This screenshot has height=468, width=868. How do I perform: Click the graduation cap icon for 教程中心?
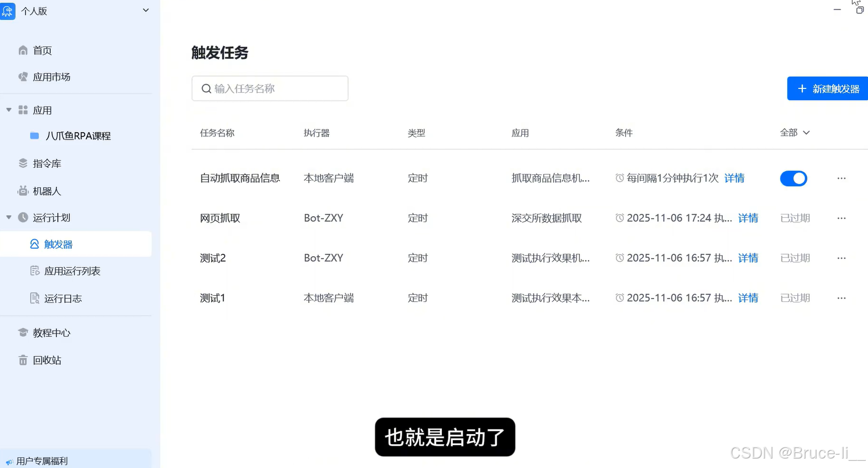tap(23, 332)
